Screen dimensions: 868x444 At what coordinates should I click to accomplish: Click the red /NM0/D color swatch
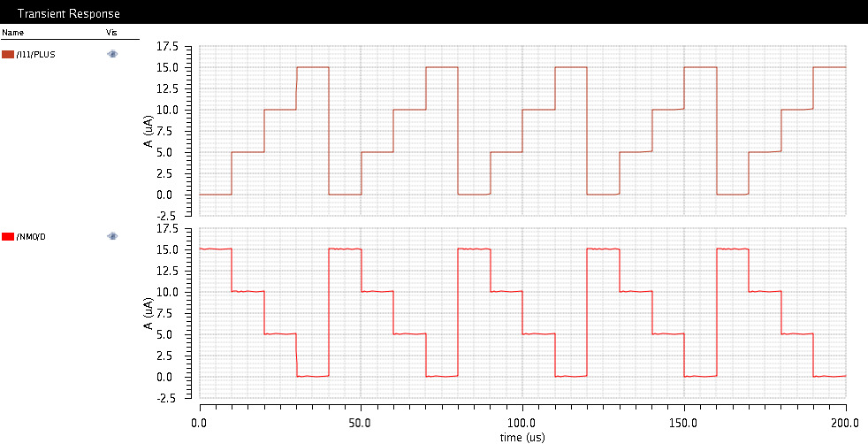(8, 237)
